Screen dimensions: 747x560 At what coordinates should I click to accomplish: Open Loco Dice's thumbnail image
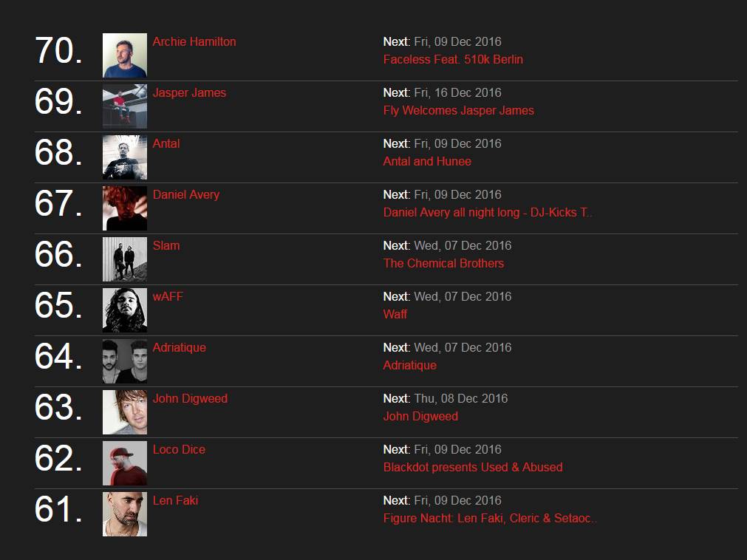[x=124, y=463]
